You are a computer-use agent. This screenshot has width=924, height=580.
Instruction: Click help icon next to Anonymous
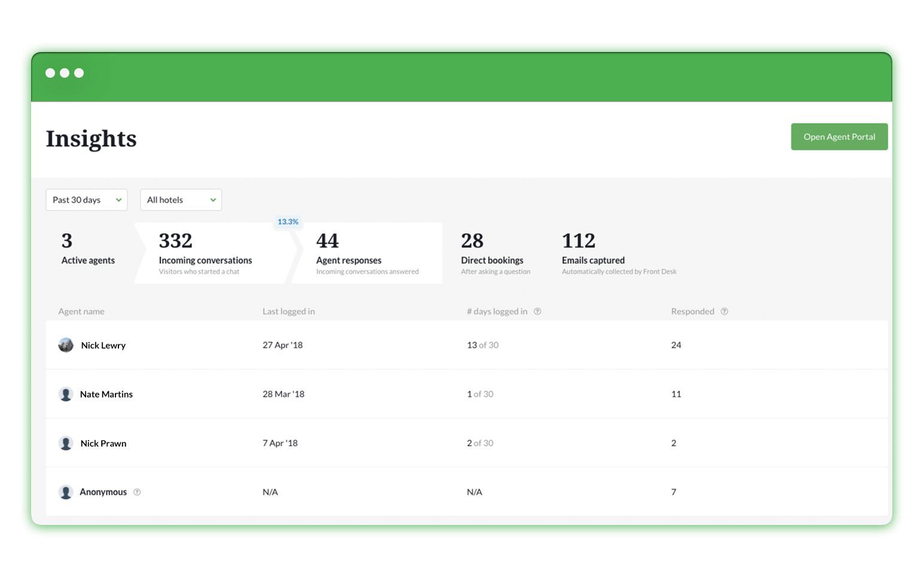coord(137,492)
